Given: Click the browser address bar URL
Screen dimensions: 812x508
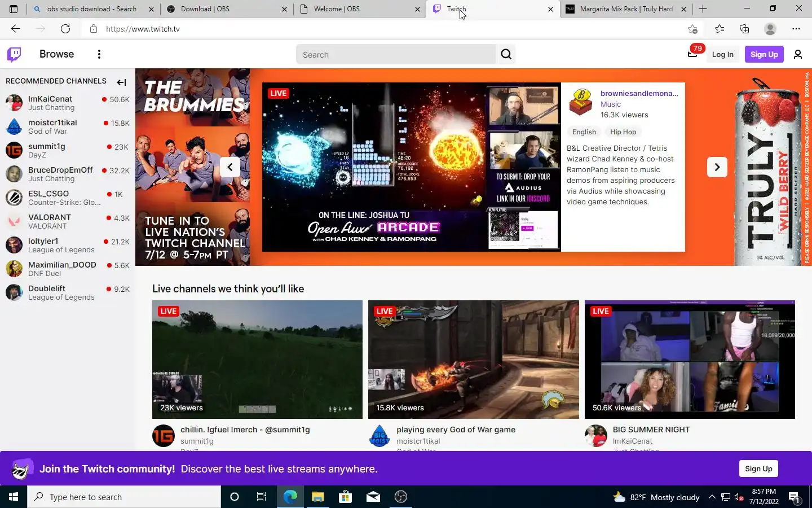Looking at the screenshot, I should [x=143, y=29].
